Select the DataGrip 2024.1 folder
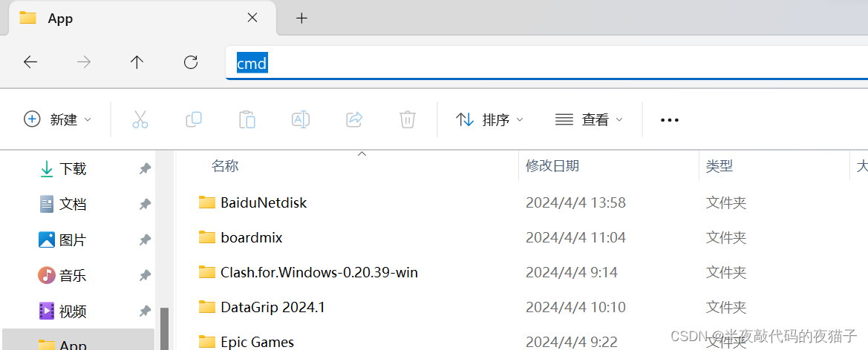Viewport: 868px width, 350px height. [x=273, y=308]
